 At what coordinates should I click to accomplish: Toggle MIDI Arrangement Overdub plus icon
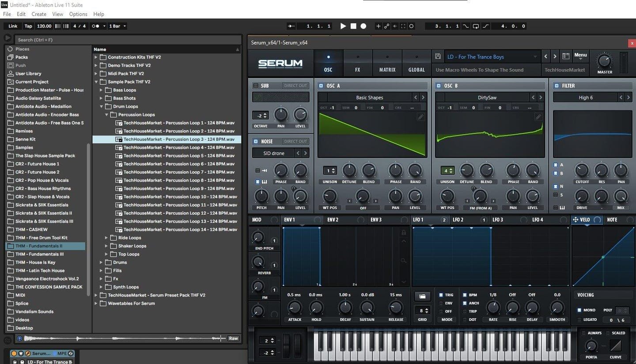click(x=378, y=26)
